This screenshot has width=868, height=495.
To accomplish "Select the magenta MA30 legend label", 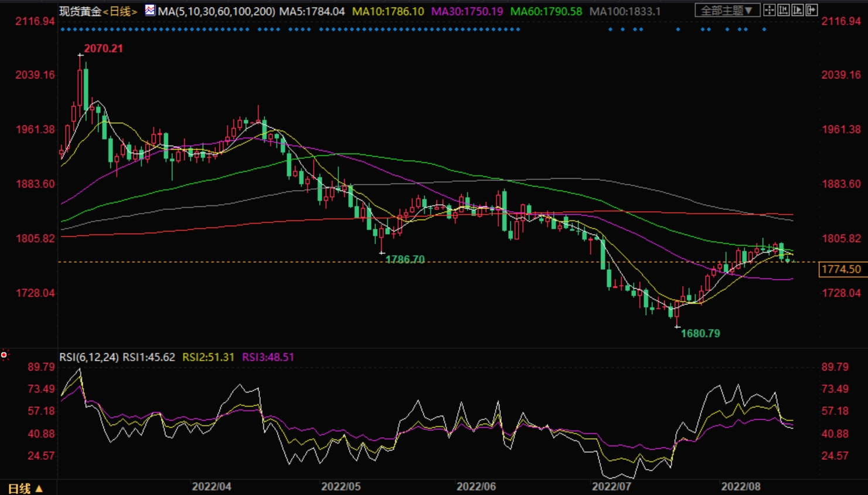I will [x=467, y=11].
